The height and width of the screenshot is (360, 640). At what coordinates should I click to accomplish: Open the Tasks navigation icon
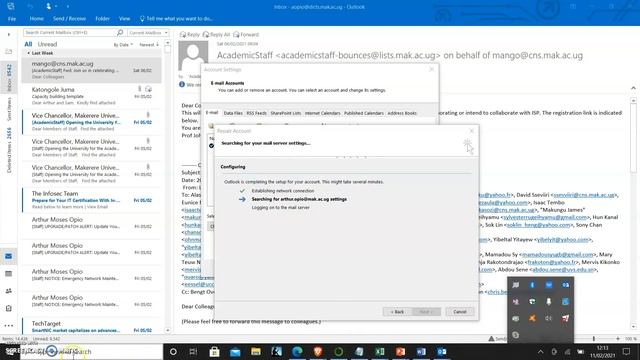click(x=9, y=309)
